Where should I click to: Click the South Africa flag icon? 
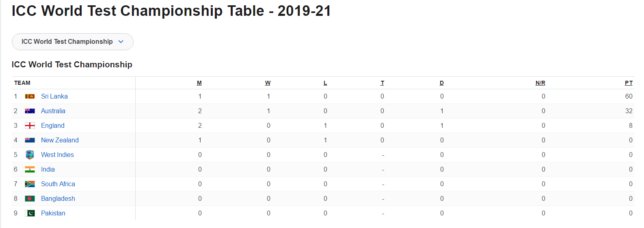pyautogui.click(x=30, y=184)
